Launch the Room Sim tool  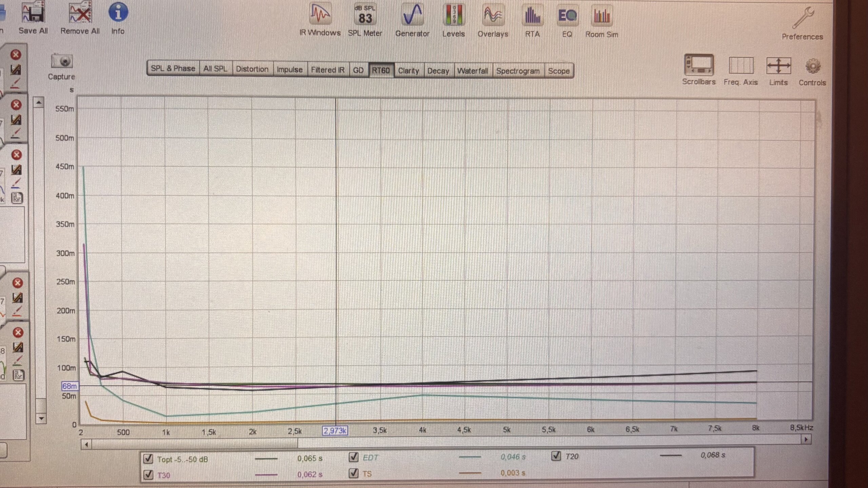pyautogui.click(x=601, y=16)
